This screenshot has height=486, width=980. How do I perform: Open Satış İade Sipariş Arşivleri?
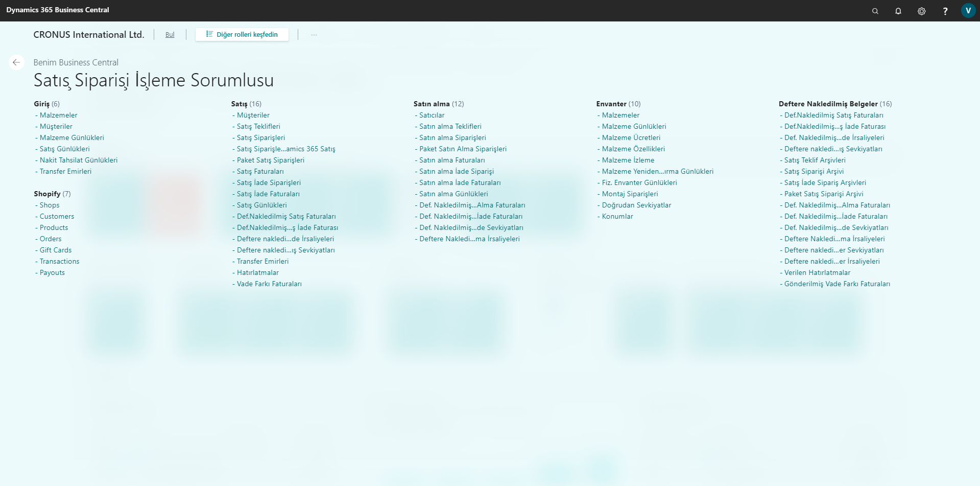pyautogui.click(x=825, y=182)
